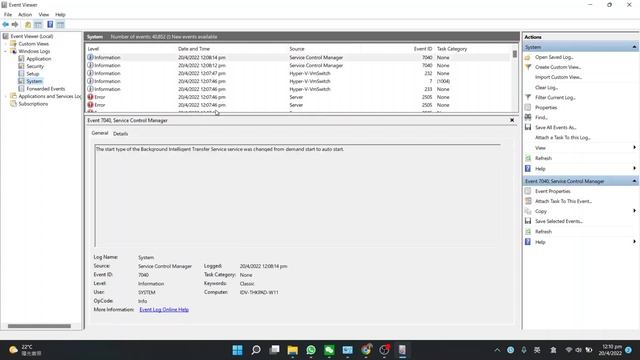The height and width of the screenshot is (360, 640).
Task: Click the Show/Hide Console Tree icon
Action: point(38,24)
